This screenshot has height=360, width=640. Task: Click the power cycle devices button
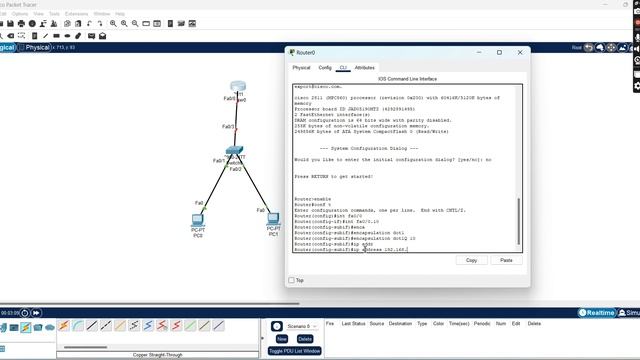[x=24, y=313]
